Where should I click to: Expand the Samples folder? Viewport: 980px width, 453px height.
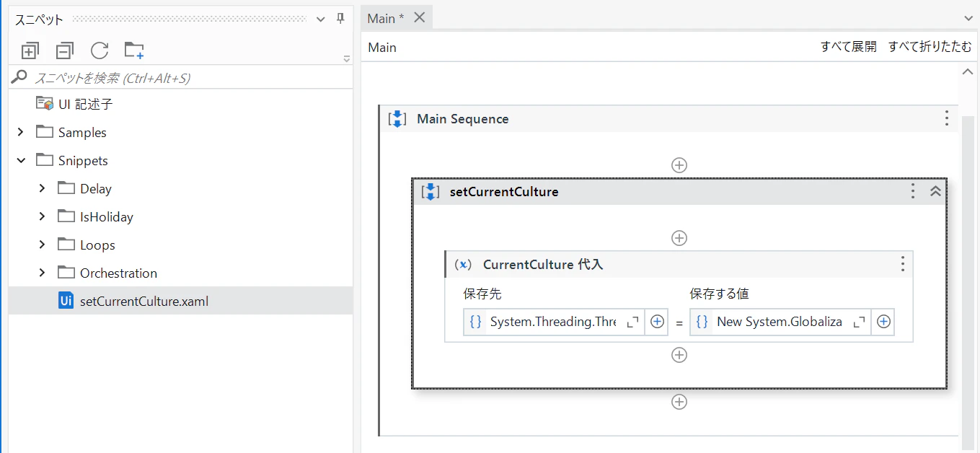point(20,132)
